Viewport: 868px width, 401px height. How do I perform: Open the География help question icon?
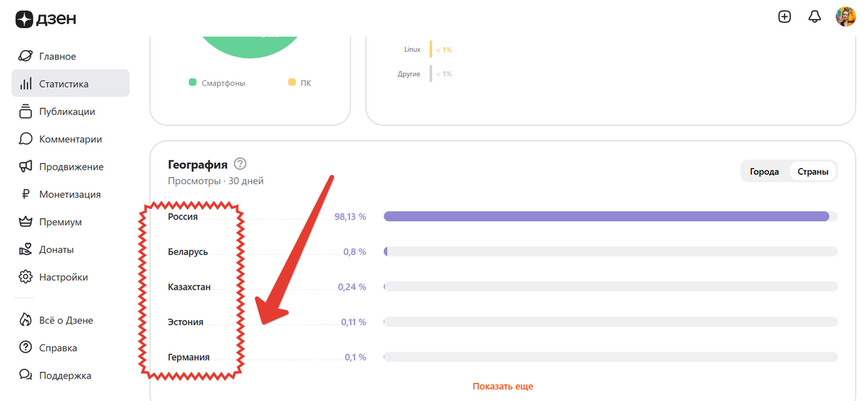click(240, 164)
